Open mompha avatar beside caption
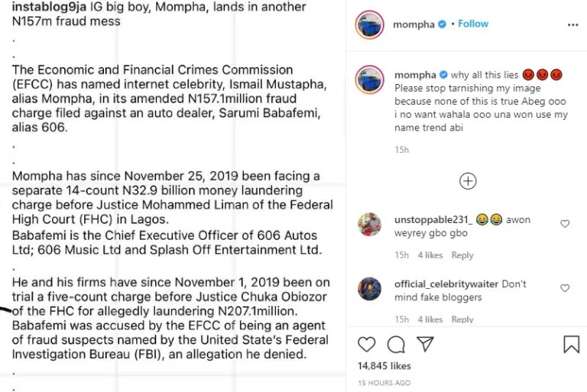 (370, 79)
